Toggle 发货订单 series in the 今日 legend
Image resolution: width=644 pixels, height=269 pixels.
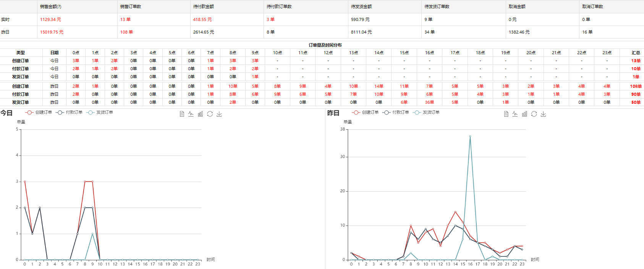tap(100, 113)
